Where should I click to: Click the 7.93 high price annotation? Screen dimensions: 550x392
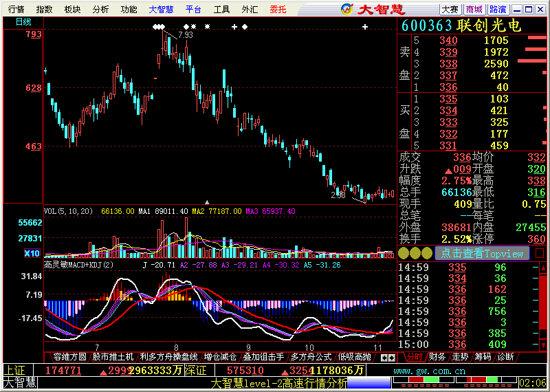point(186,35)
